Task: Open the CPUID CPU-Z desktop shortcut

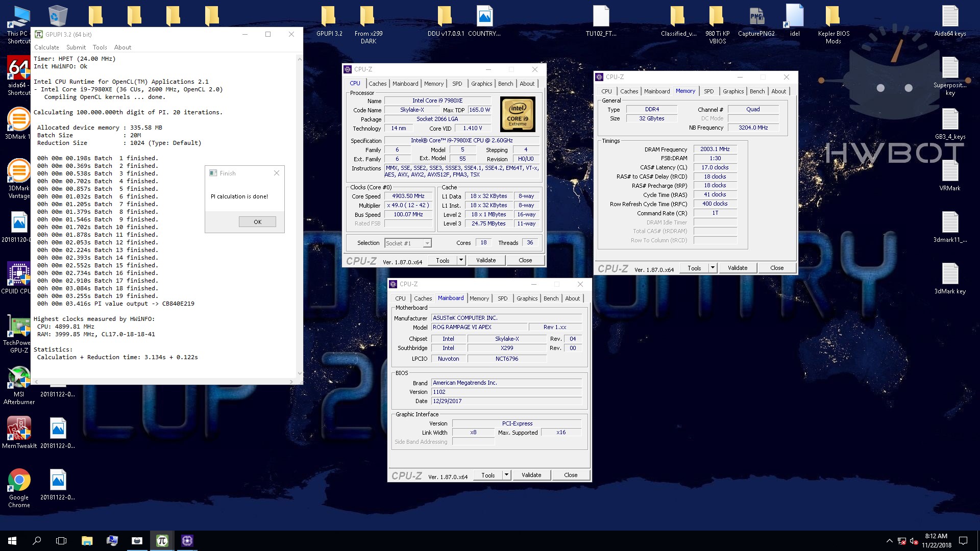Action: [19, 273]
